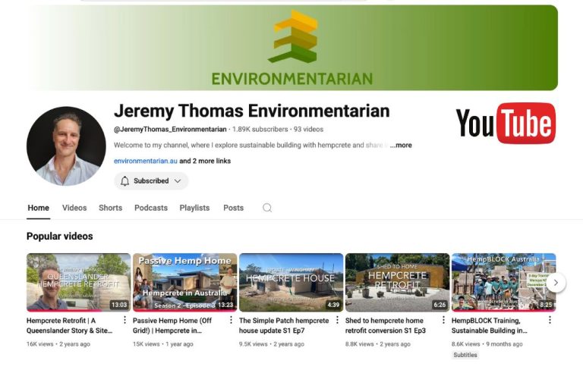The height and width of the screenshot is (392, 583).
Task: Open title 'Hempcrete Retrofit | A Queenslander Story'
Action: click(x=69, y=325)
